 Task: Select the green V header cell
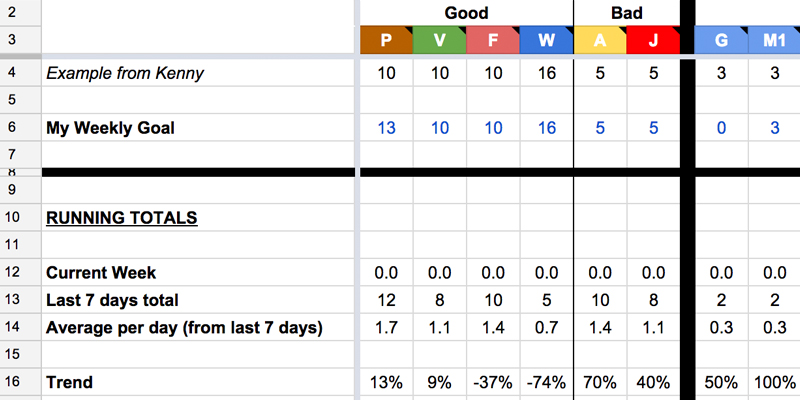pyautogui.click(x=439, y=40)
